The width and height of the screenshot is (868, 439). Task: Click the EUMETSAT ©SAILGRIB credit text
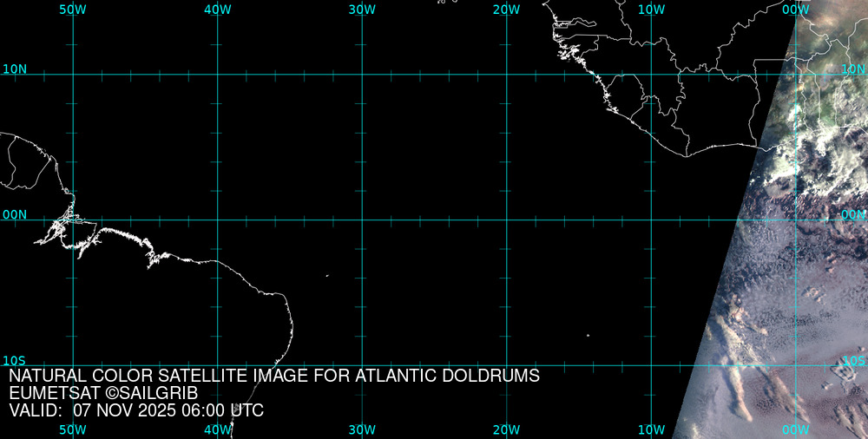point(103,393)
